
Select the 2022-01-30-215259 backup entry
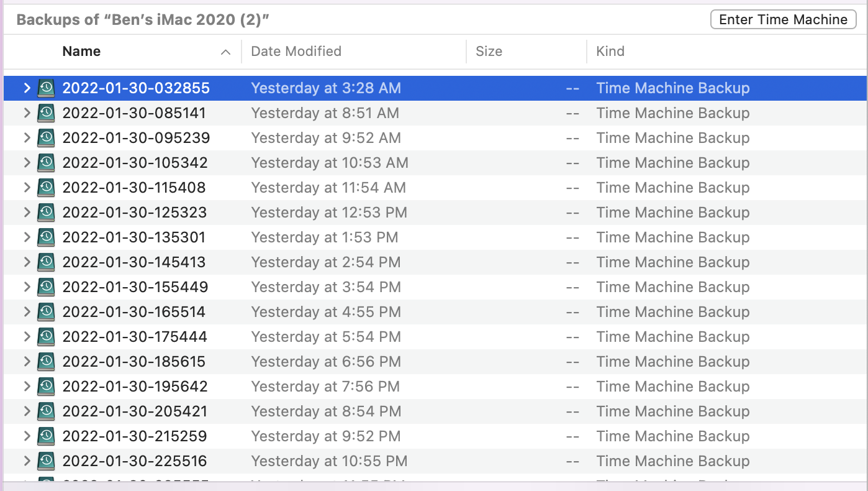[135, 436]
